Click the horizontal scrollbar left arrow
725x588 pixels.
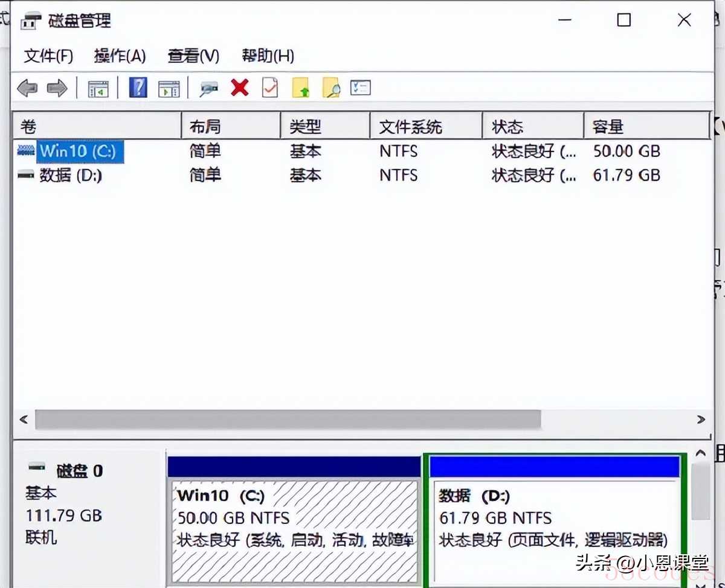tap(24, 419)
